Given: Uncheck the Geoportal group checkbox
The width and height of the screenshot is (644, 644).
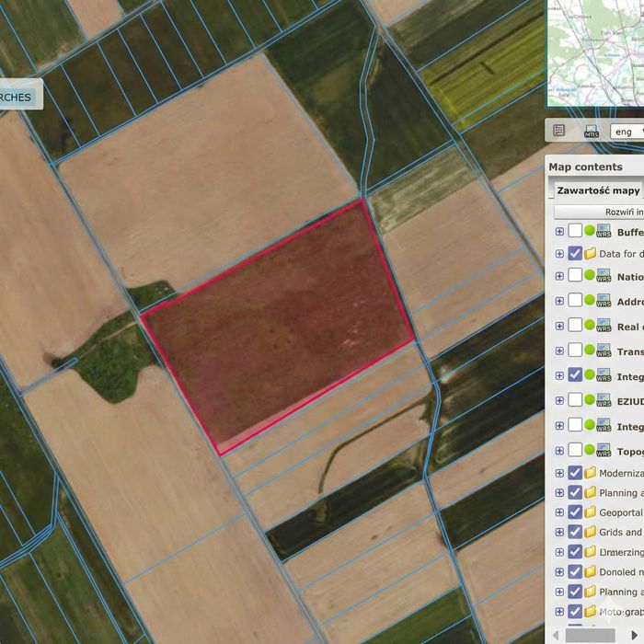Looking at the screenshot, I should click(575, 512).
